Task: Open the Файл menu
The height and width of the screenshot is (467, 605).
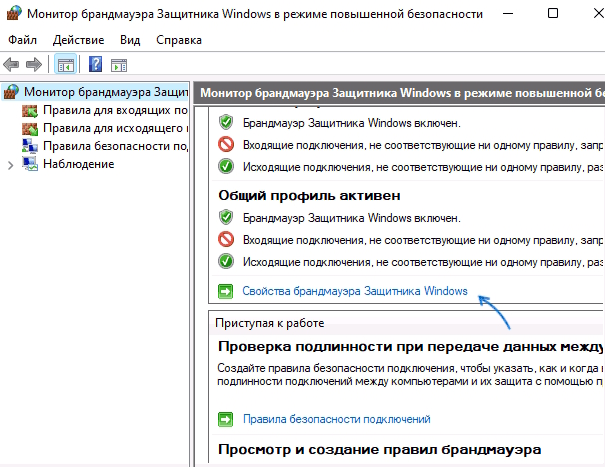Action: 22,40
